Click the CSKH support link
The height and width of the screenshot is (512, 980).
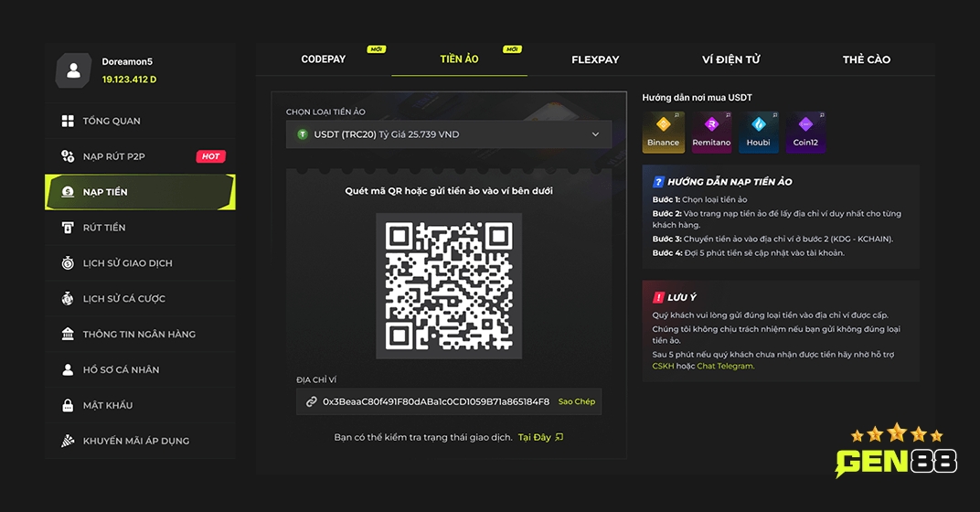click(x=663, y=367)
